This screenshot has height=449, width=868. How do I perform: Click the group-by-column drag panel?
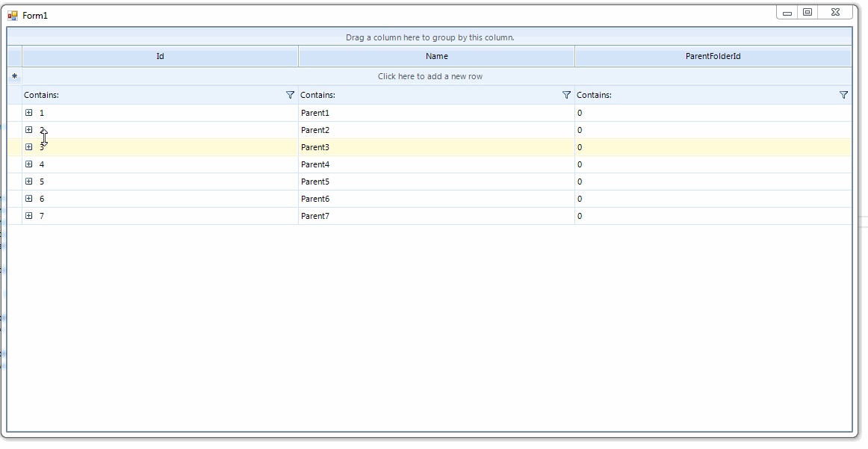(x=430, y=37)
